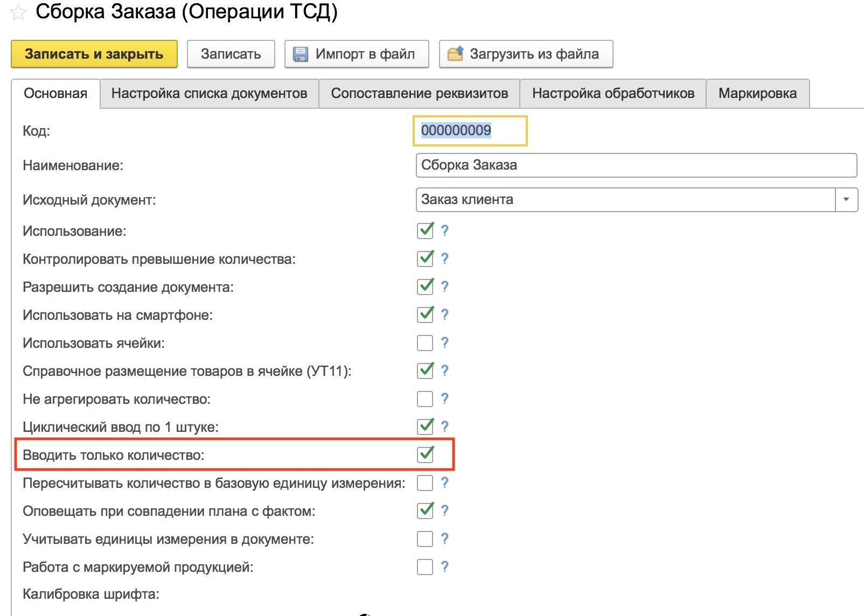Focus the Код field 000000009

coord(470,130)
